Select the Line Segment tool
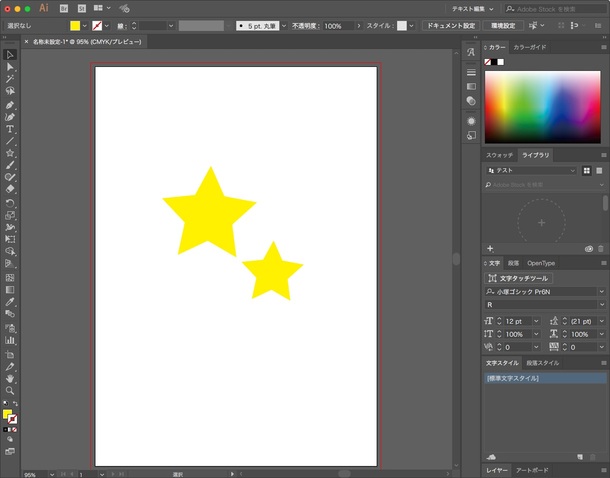 pos(10,141)
